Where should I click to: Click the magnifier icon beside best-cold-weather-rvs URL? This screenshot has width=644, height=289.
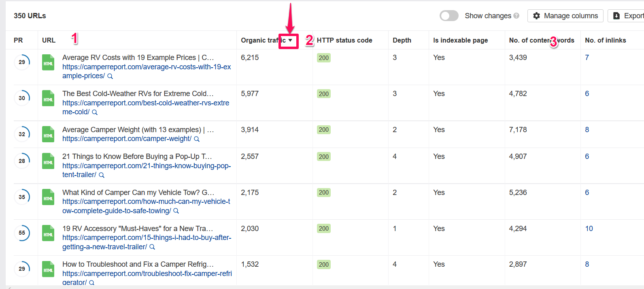pos(95,112)
